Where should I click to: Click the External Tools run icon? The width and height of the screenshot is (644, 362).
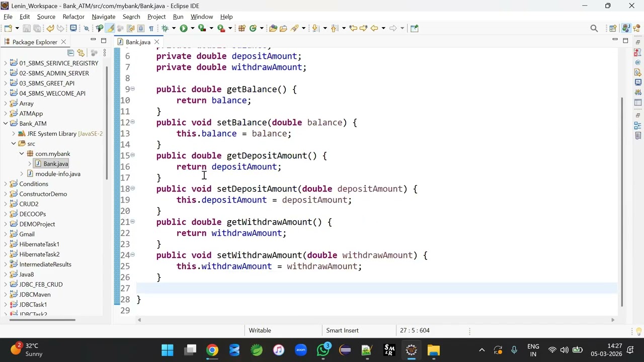coord(221,28)
